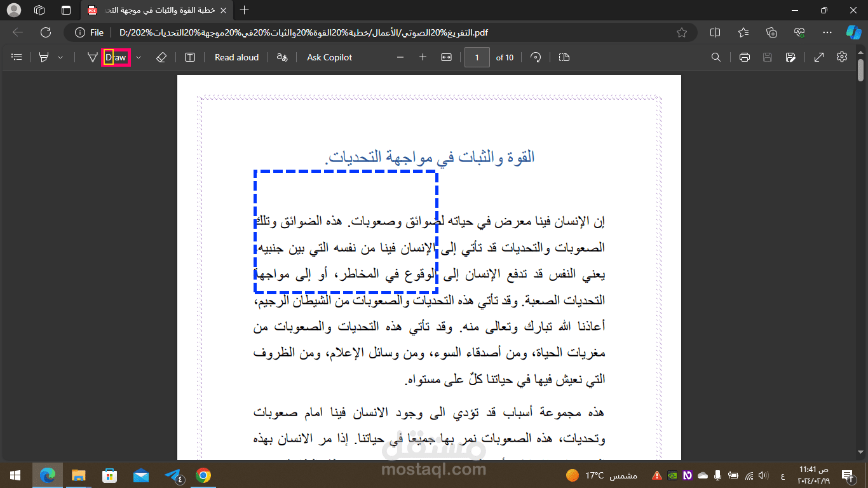Image resolution: width=868 pixels, height=488 pixels.
Task: Open battery power status
Action: coord(733,475)
